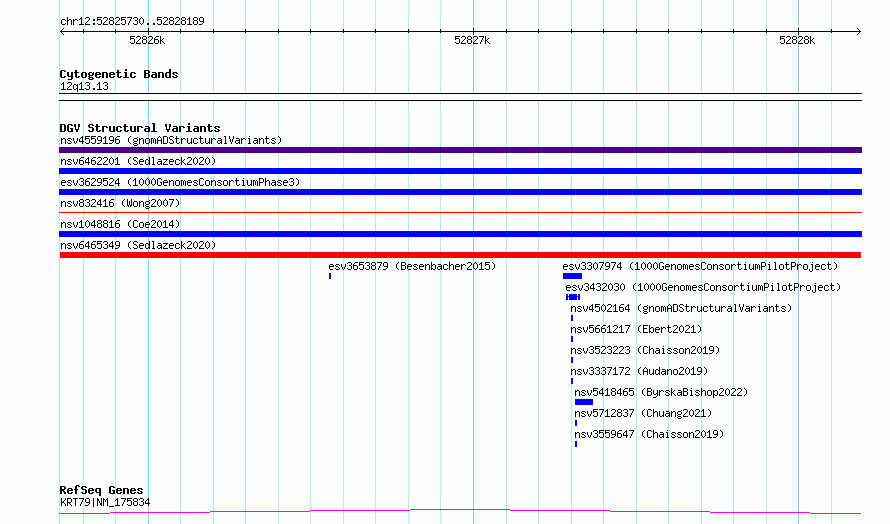Image resolution: width=890 pixels, height=524 pixels.
Task: Open the nsv6462201 (Sedlazeck2020) label
Action: coord(138,161)
